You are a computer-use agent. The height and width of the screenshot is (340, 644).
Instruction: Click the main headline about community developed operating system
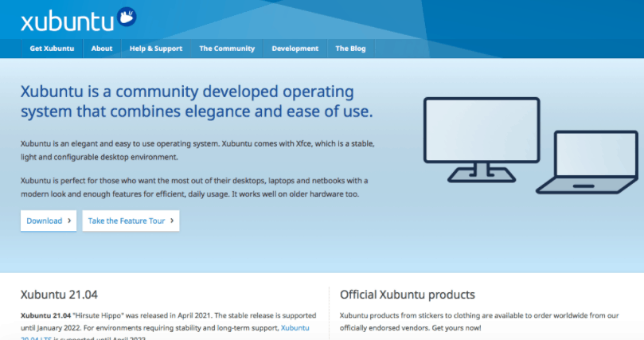click(197, 101)
